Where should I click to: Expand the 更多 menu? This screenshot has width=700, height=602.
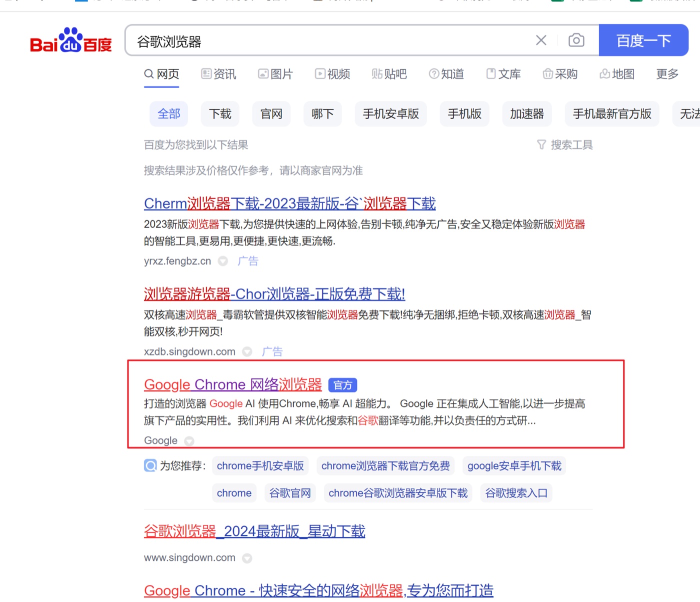pos(667,74)
